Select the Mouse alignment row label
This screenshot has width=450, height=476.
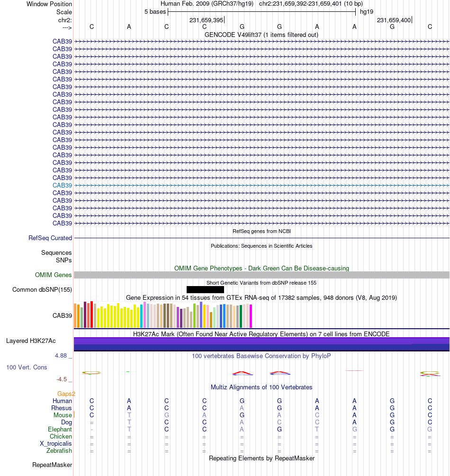pyautogui.click(x=63, y=415)
